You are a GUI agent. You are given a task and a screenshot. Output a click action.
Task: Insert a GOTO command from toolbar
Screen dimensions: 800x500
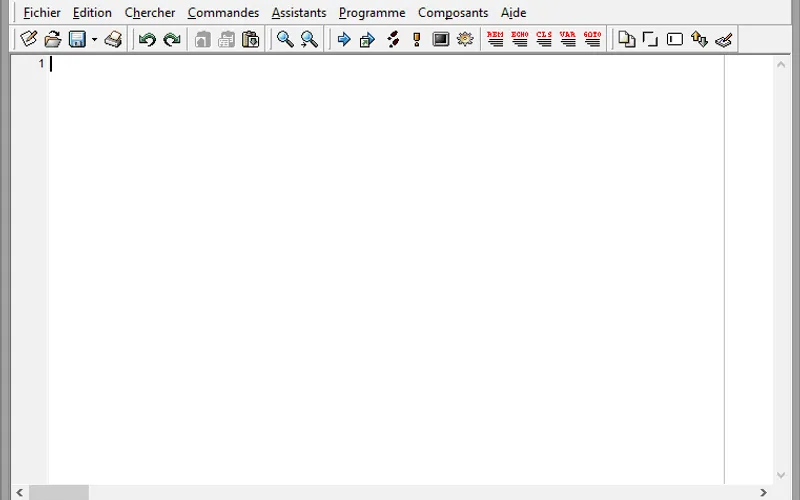pyautogui.click(x=592, y=39)
